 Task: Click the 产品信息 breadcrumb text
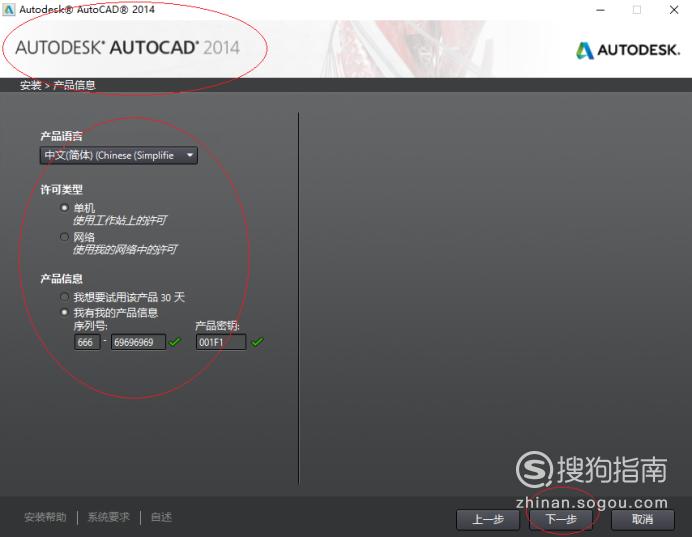pos(74,85)
